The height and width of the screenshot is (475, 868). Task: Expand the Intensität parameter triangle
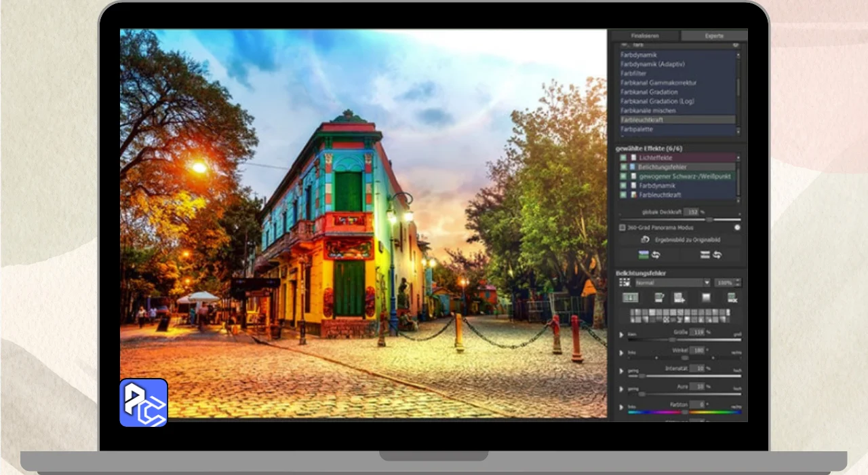click(621, 371)
